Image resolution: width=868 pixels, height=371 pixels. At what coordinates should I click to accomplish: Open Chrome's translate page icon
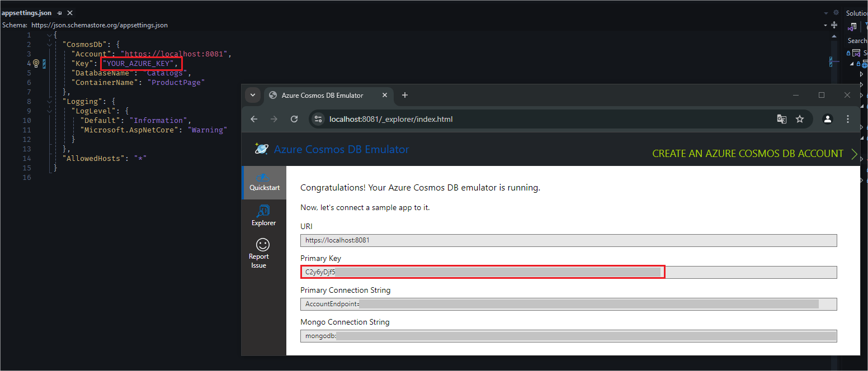pyautogui.click(x=782, y=119)
